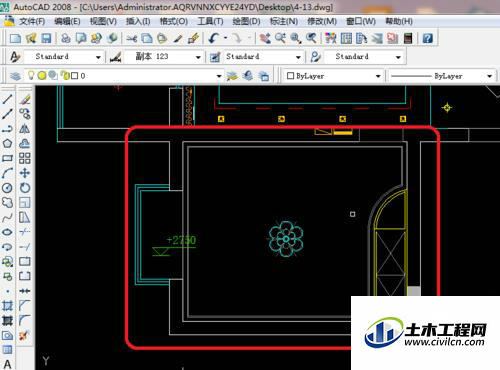Click Make Object's Layer Current icon
Screen dimensions: 500x370
click(232, 76)
